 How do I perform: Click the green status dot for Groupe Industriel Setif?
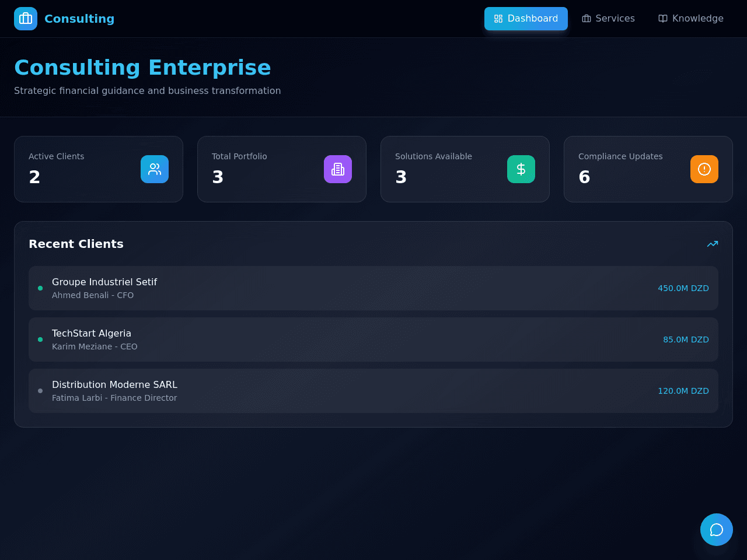pos(40,288)
